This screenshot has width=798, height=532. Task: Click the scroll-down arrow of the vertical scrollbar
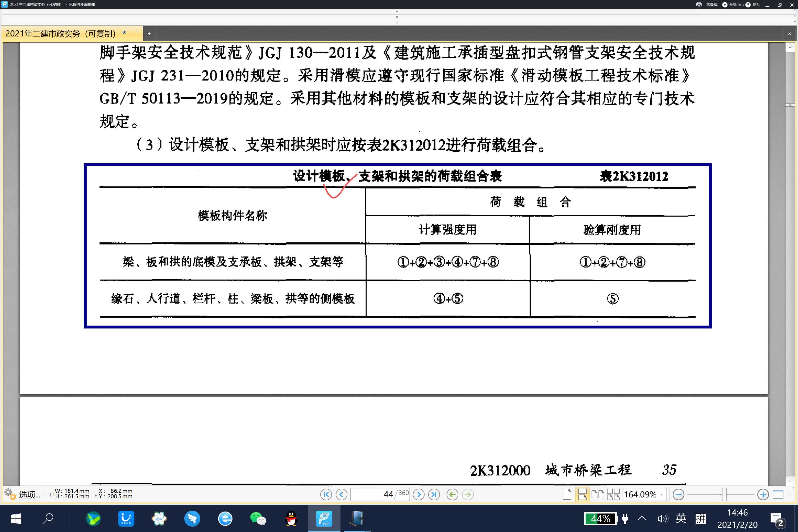[x=790, y=481]
